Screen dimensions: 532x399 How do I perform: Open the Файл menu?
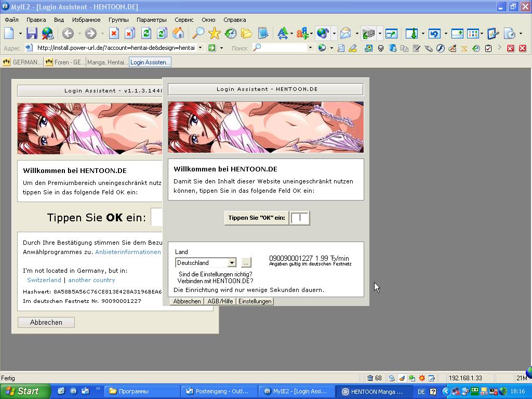11,20
